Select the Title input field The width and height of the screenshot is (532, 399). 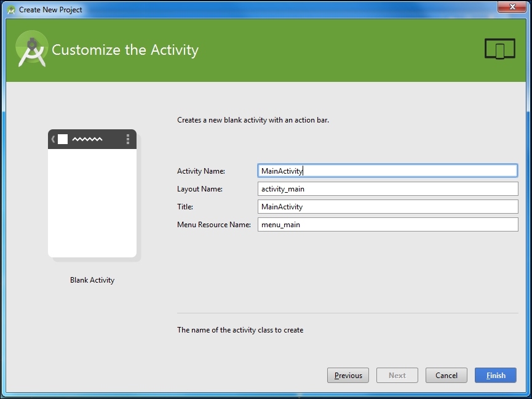coord(387,207)
